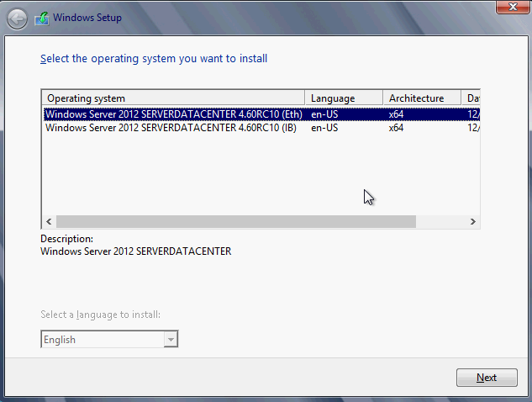This screenshot has width=532, height=402.
Task: Click the horizontal scrollbar thumb
Action: pos(235,221)
